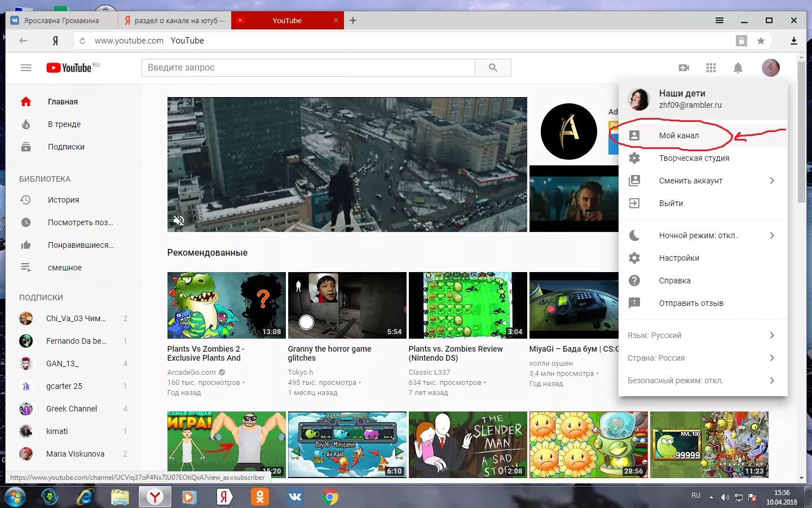The image size is (812, 508).
Task: Open File Explorer from taskbar
Action: 120,497
